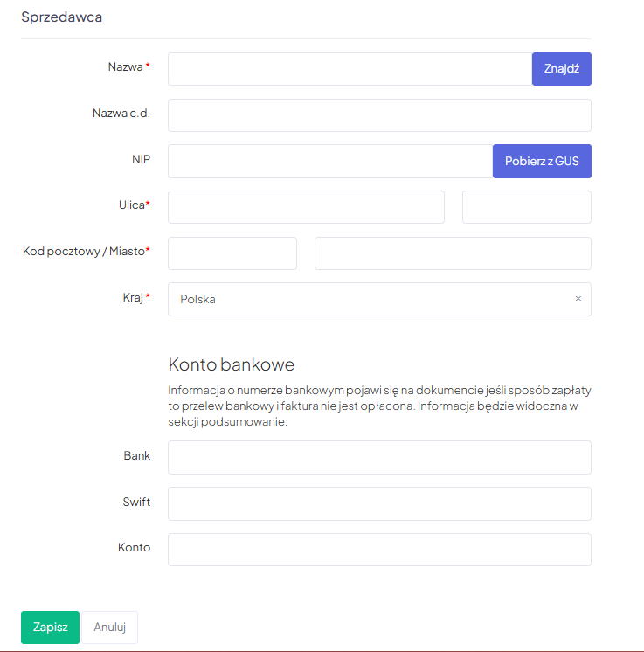
Task: Focus the Miasto city input field
Action: pyautogui.click(x=453, y=253)
